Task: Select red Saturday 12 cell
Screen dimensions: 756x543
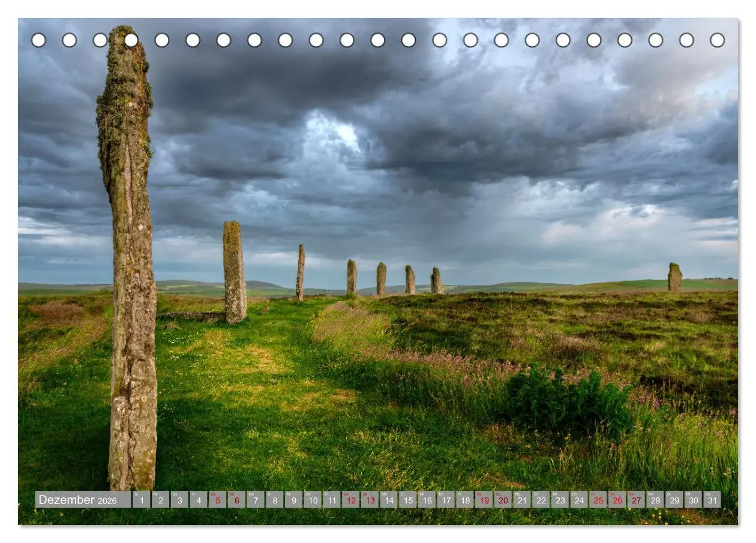Action: 350,500
